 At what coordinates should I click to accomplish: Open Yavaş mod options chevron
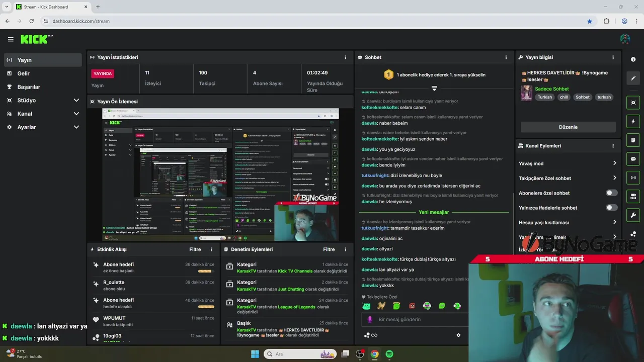tap(614, 163)
